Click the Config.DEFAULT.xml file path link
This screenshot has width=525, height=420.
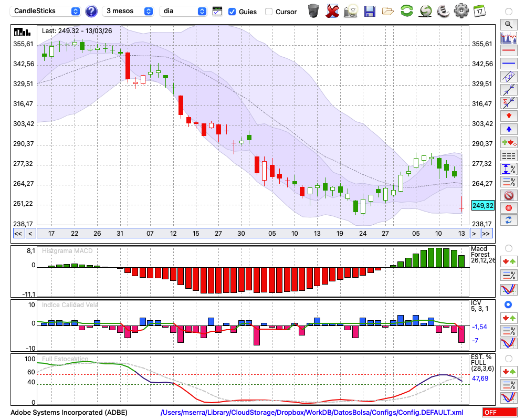point(312,412)
